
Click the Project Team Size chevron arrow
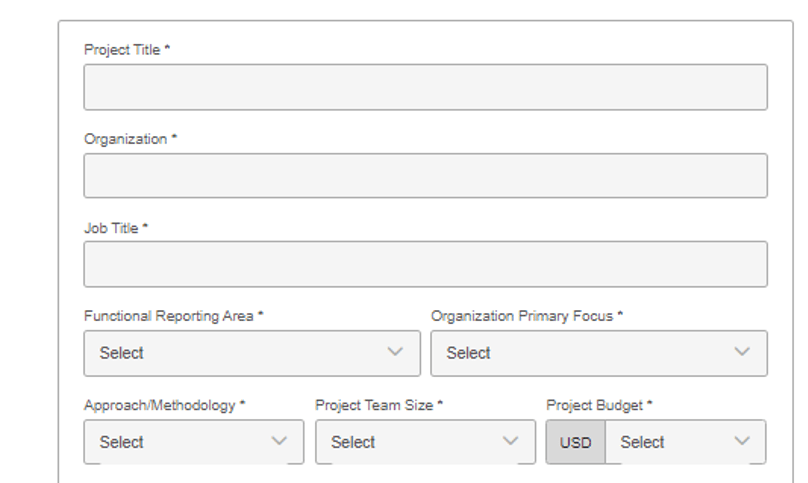point(510,441)
